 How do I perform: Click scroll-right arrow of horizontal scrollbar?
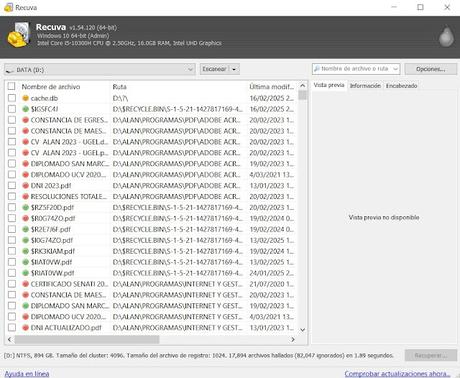tap(293, 340)
